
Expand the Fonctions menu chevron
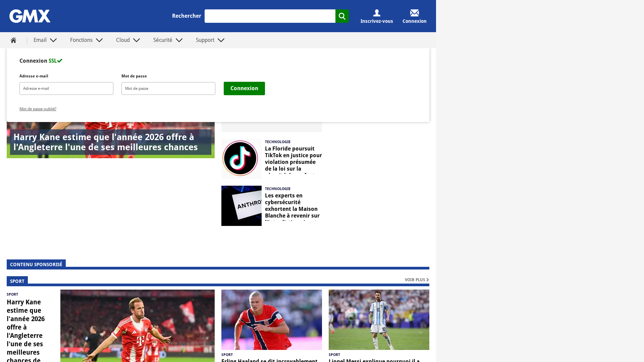(99, 40)
